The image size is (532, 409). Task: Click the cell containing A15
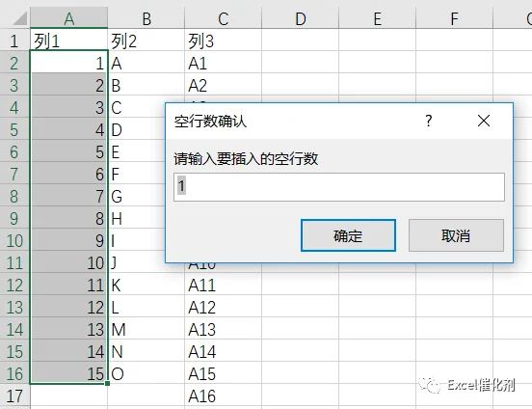pos(224,373)
